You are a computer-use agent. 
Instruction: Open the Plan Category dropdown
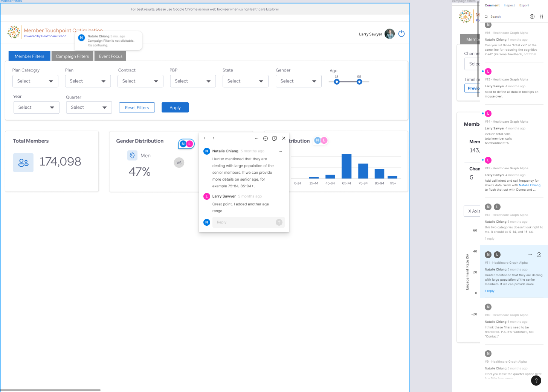(x=35, y=81)
